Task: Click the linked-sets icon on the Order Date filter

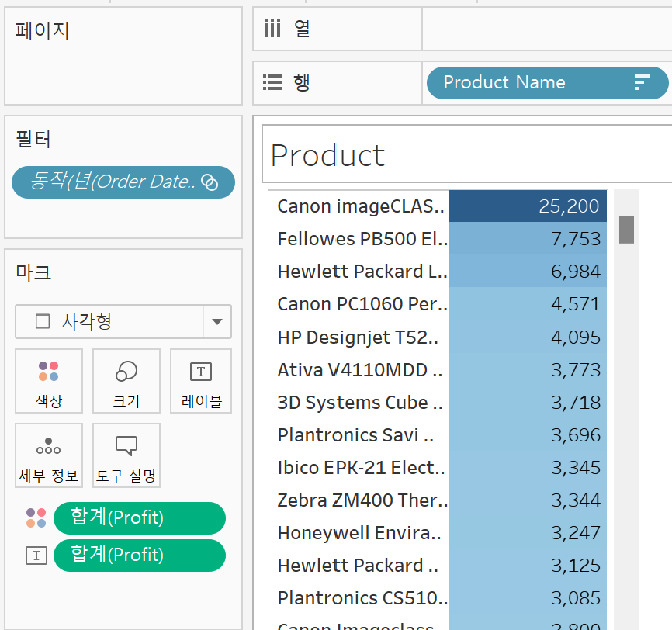Action: (x=210, y=182)
